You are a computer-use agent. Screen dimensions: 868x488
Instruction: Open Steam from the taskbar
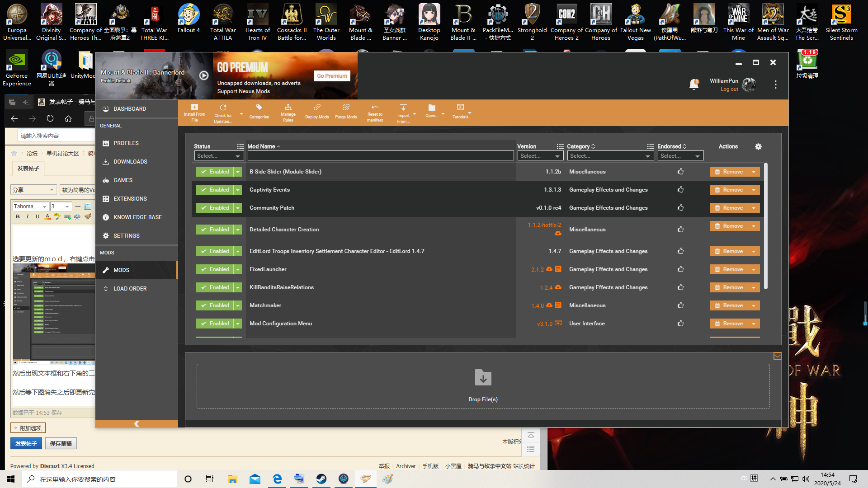tap(321, 479)
